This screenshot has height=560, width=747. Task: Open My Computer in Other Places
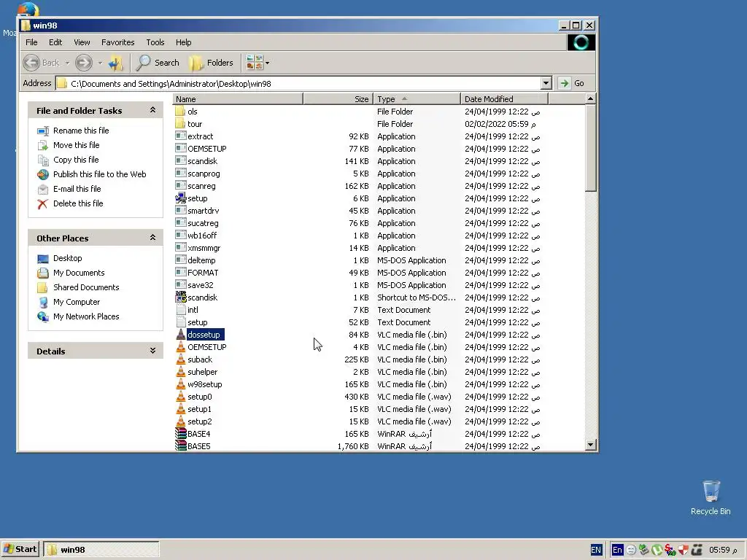[76, 302]
